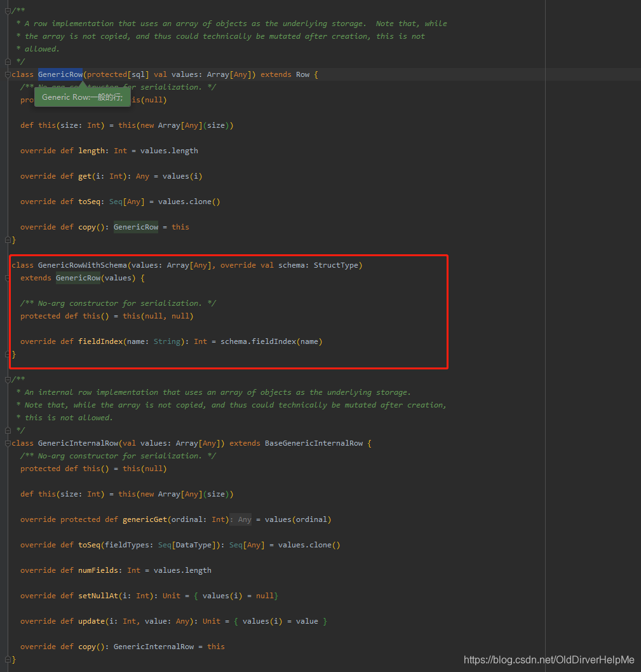Viewport: 641px width, 672px height.
Task: Click the Unit return type on the update line
Action: coord(212,621)
